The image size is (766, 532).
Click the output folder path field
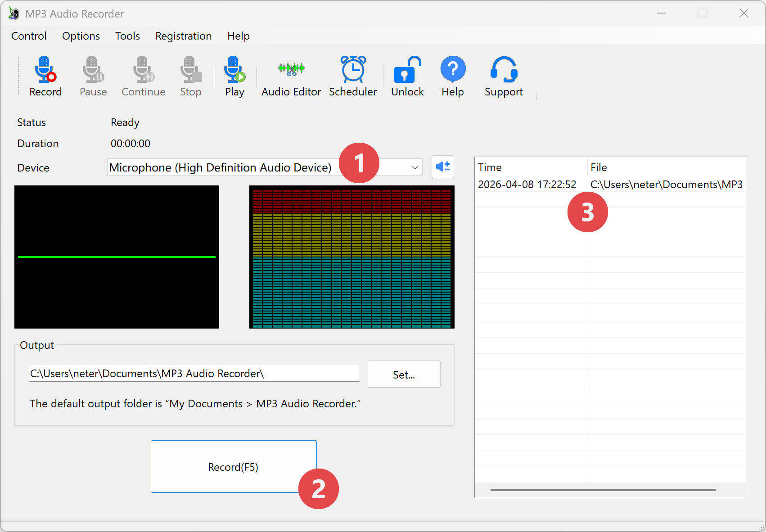point(194,374)
